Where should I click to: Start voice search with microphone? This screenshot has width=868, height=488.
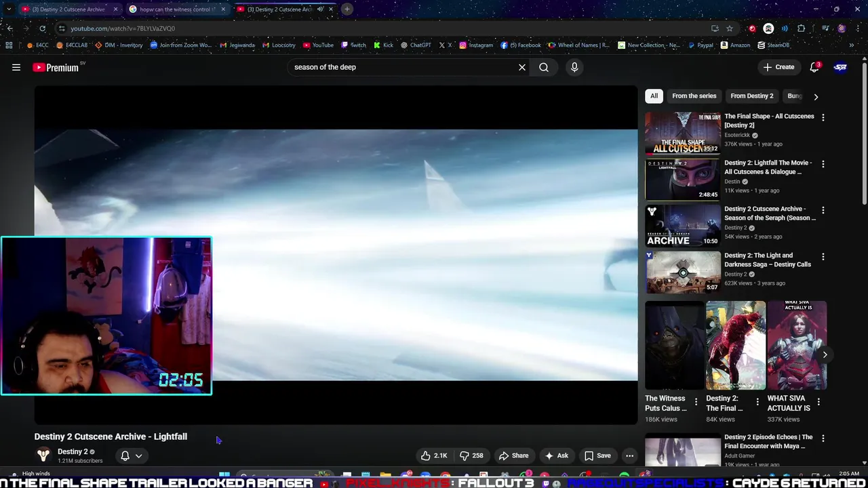(574, 67)
